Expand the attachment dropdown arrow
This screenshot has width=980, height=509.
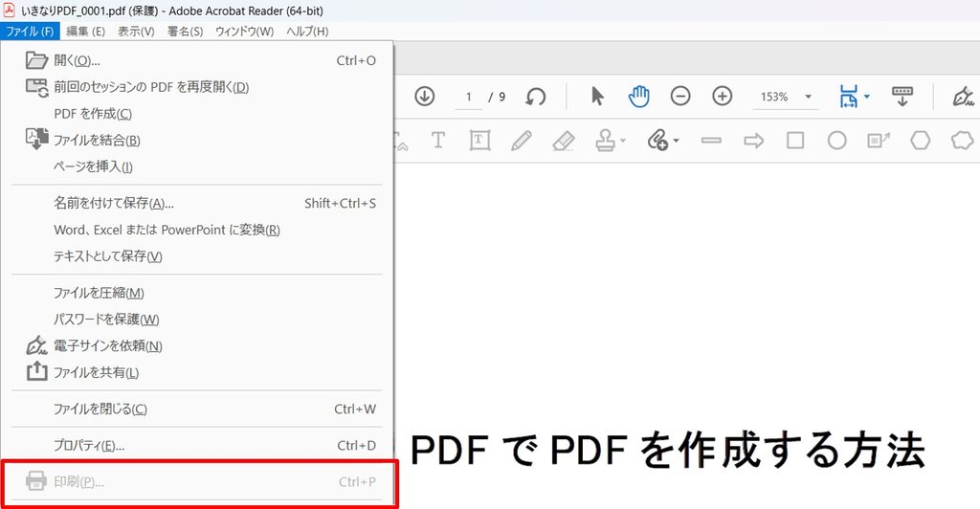pos(677,141)
